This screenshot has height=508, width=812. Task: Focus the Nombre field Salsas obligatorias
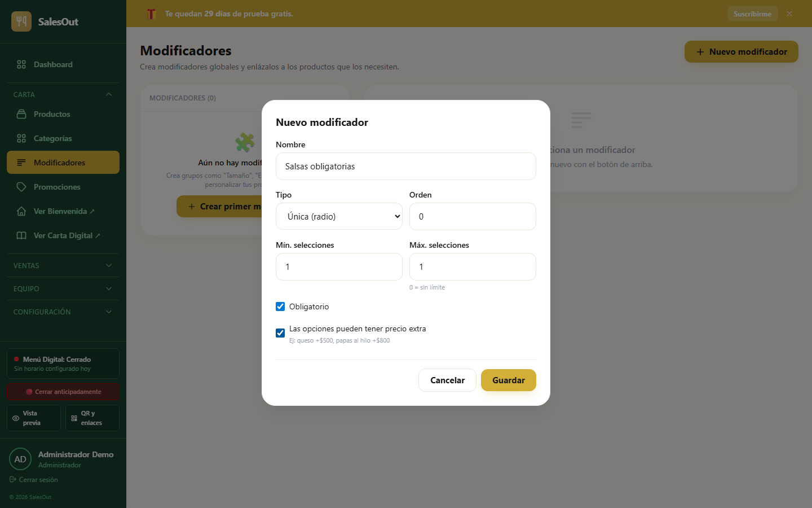coord(406,166)
